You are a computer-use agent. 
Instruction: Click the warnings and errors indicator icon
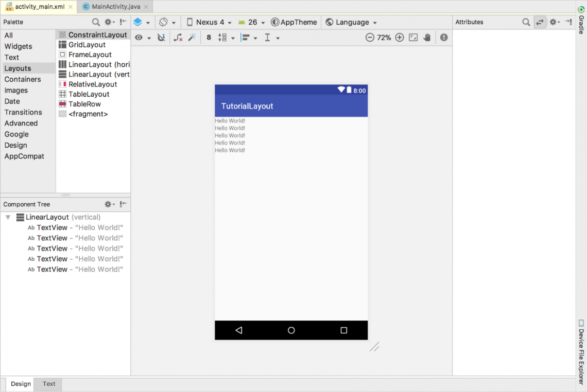click(x=444, y=37)
